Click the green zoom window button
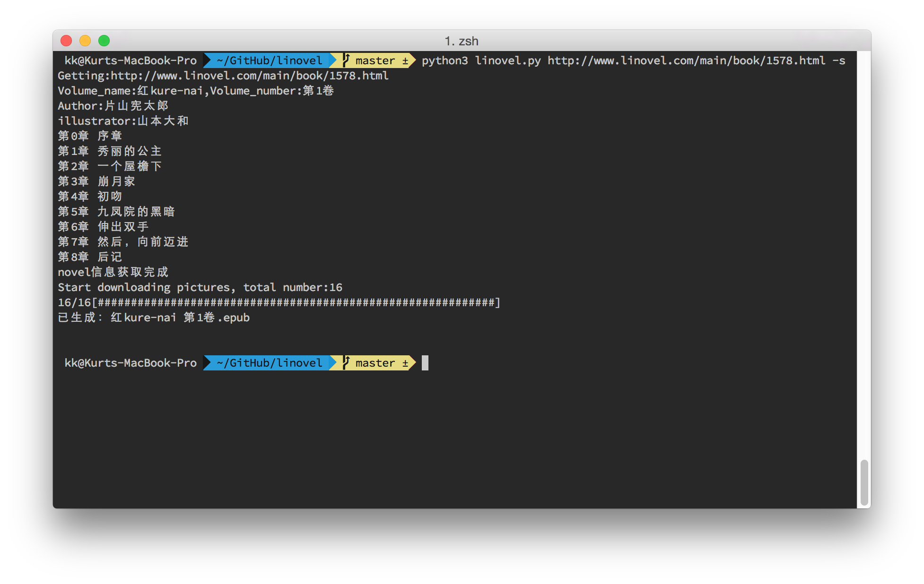 tap(104, 41)
